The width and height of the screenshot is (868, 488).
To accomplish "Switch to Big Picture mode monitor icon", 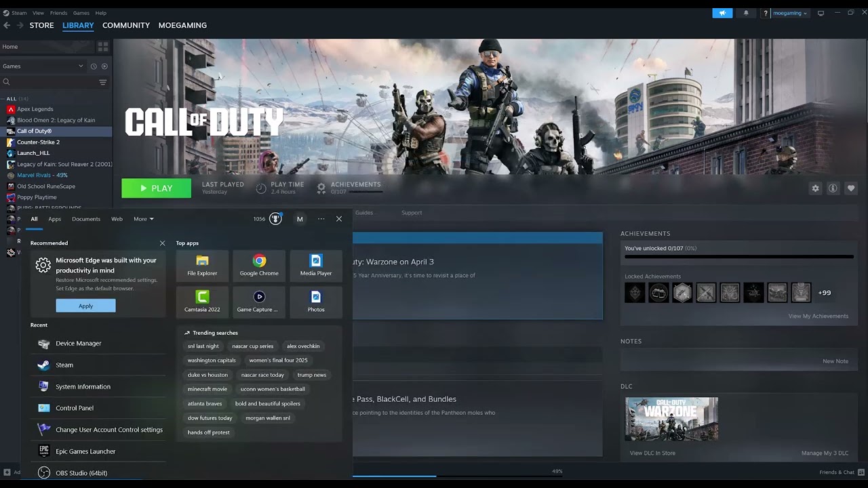I will (x=821, y=13).
